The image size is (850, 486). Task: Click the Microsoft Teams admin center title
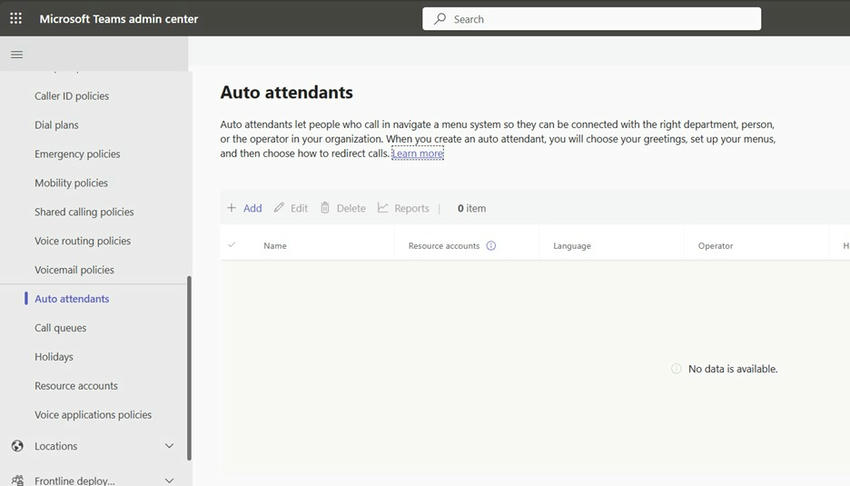pos(119,19)
